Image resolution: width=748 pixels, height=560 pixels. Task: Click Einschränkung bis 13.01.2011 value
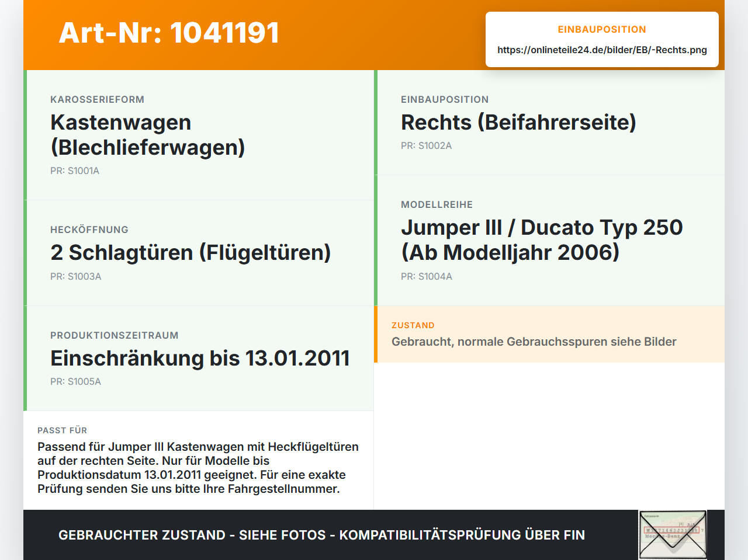point(200,358)
